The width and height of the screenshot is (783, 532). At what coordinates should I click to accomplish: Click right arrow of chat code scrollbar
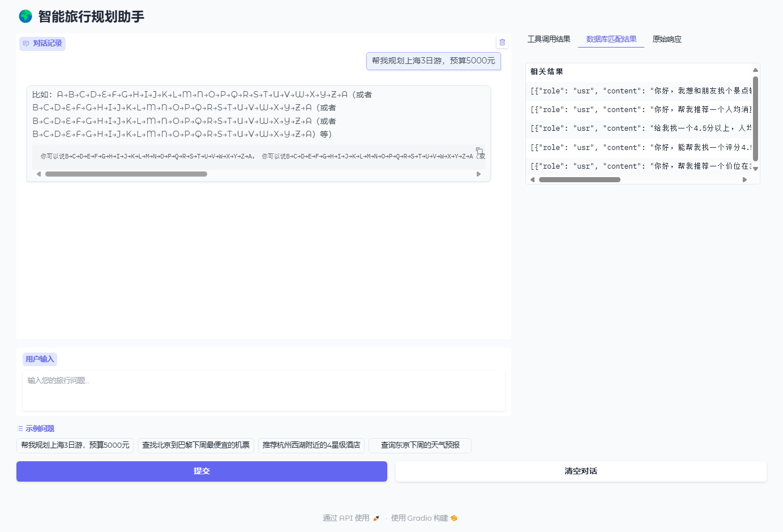[479, 174]
